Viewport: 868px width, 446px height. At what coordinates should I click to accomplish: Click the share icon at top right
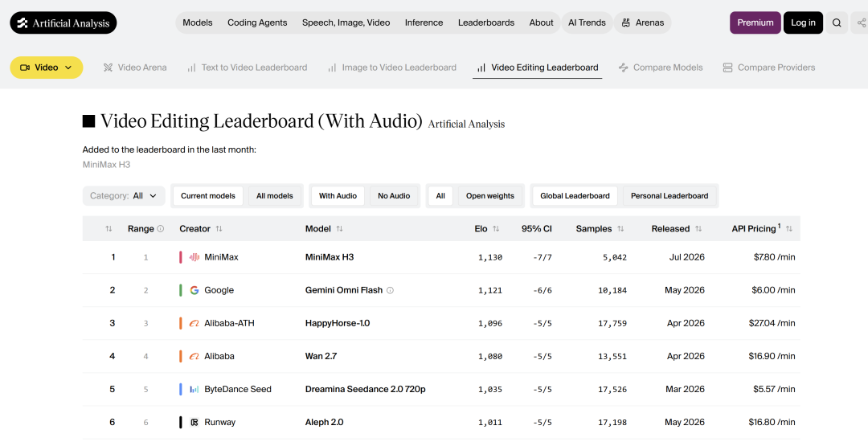(x=861, y=23)
